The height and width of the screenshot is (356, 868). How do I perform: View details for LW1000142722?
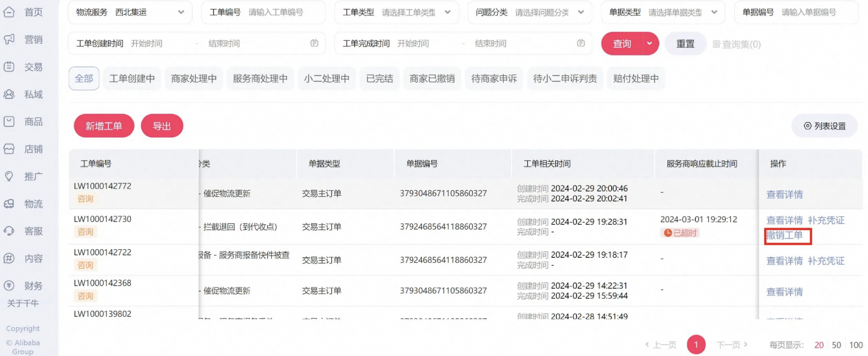[x=784, y=260]
